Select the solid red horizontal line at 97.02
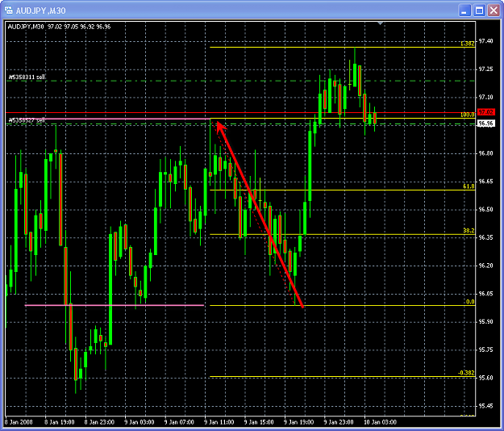 240,112
